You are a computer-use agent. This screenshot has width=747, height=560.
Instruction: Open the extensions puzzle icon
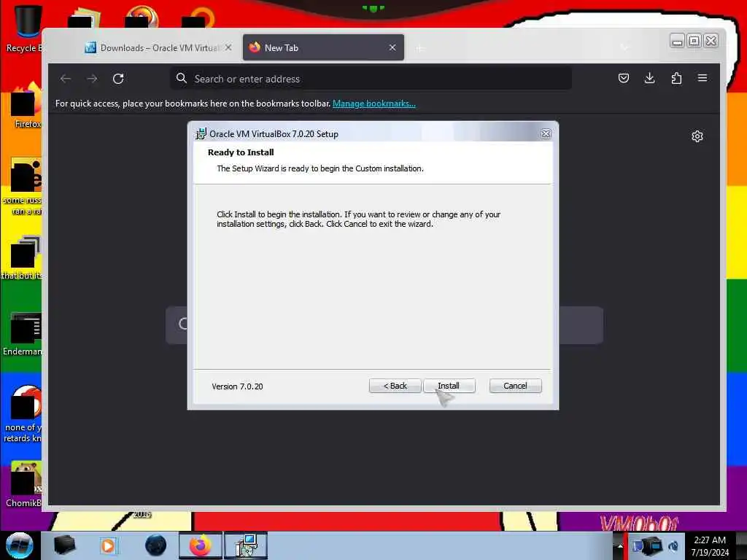(676, 78)
